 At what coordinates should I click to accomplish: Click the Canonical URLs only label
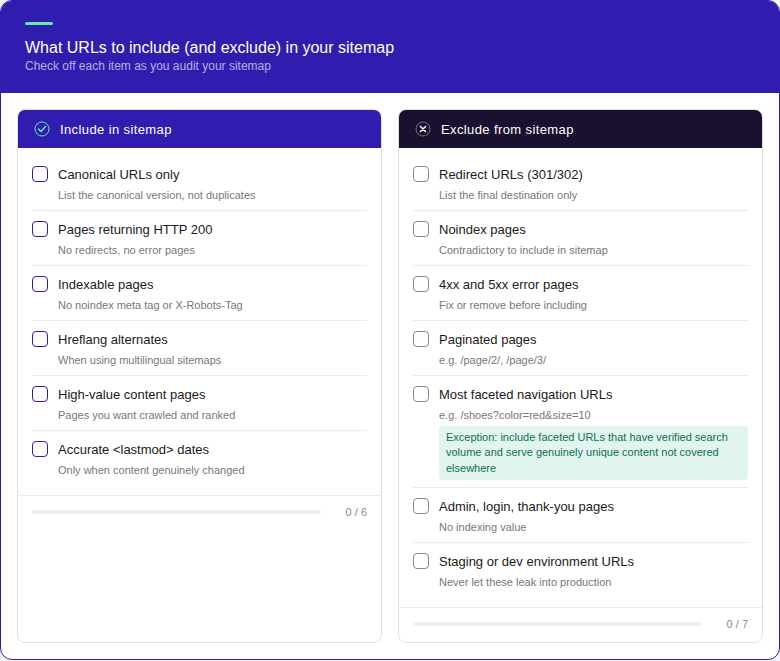point(118,175)
